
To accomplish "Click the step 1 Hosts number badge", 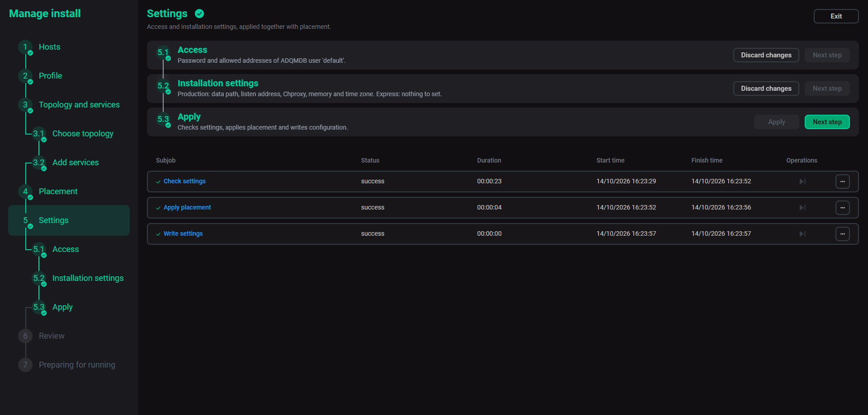I will [x=25, y=47].
